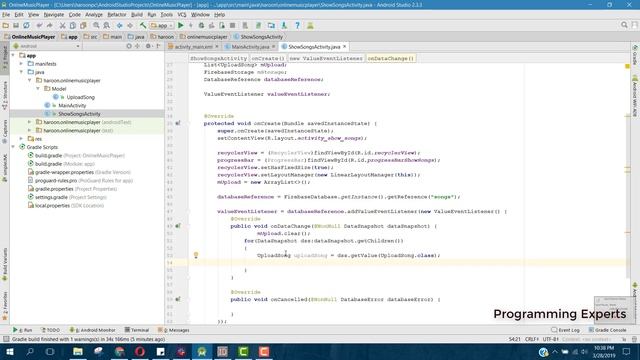
Task: Click the Find magnifier toolbar icon
Action: (x=96, y=25)
